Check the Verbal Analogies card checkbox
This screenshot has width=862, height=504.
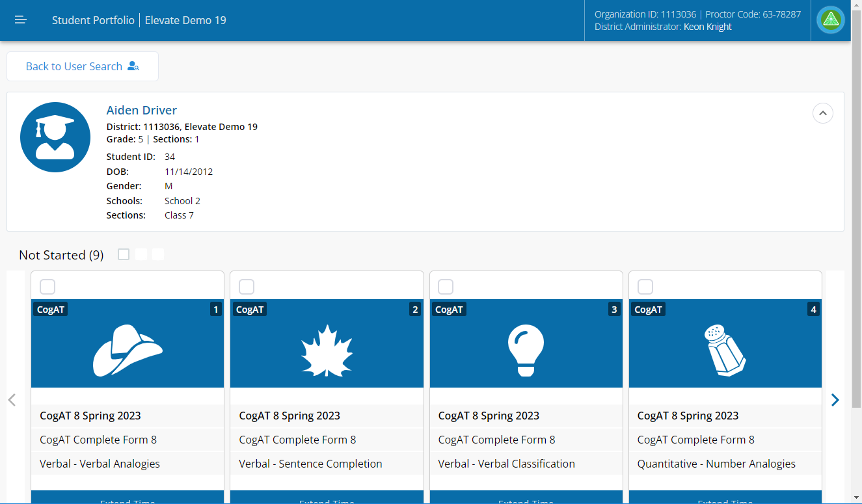47,287
